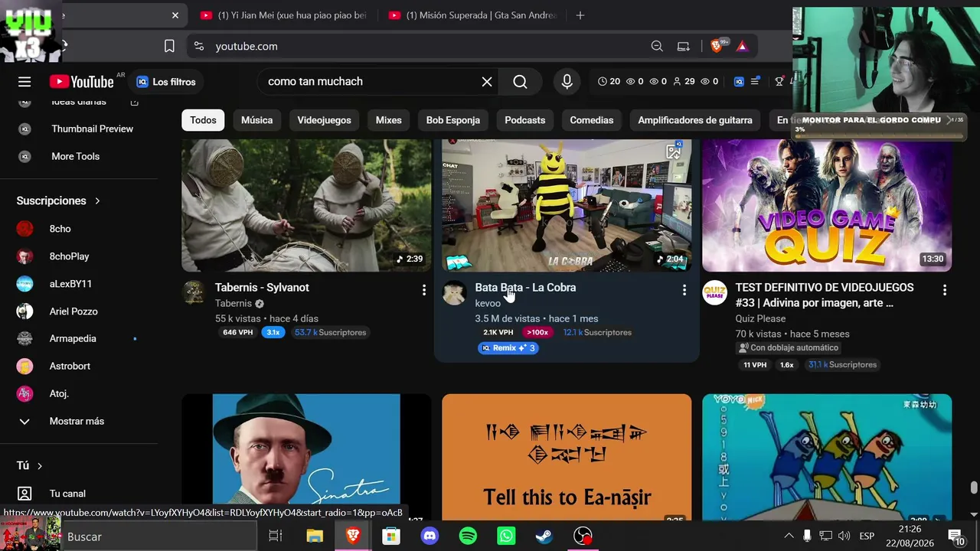Open a new browser tab
The height and width of the screenshot is (551, 980).
pyautogui.click(x=580, y=15)
